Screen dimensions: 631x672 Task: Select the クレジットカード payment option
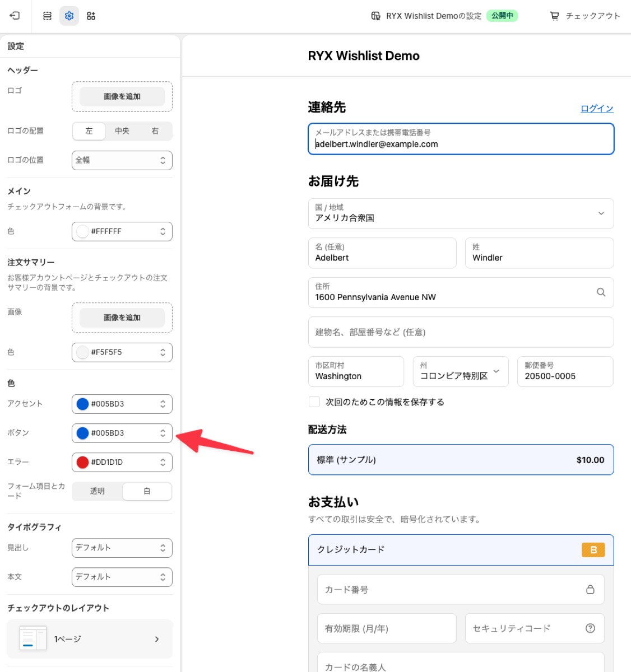pyautogui.click(x=461, y=550)
